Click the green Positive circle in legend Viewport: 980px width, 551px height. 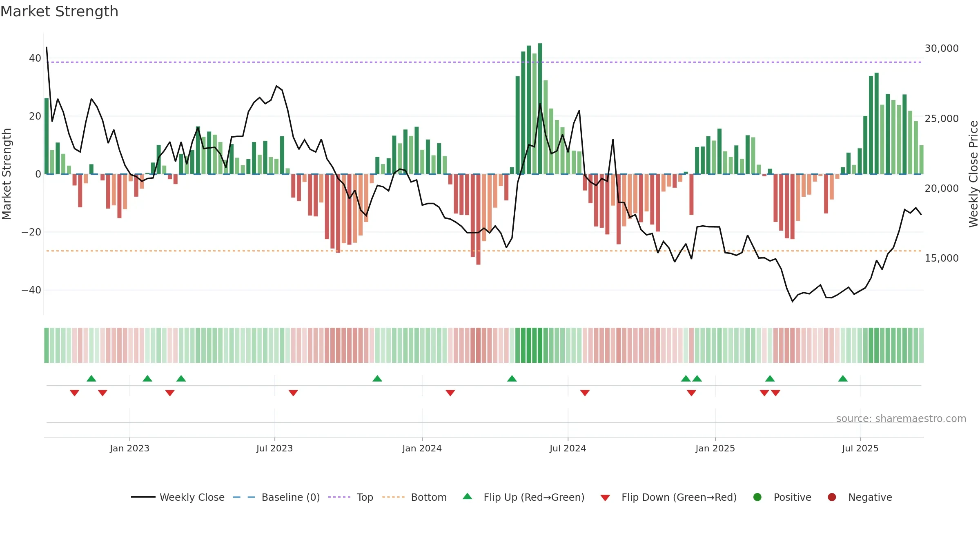757,497
